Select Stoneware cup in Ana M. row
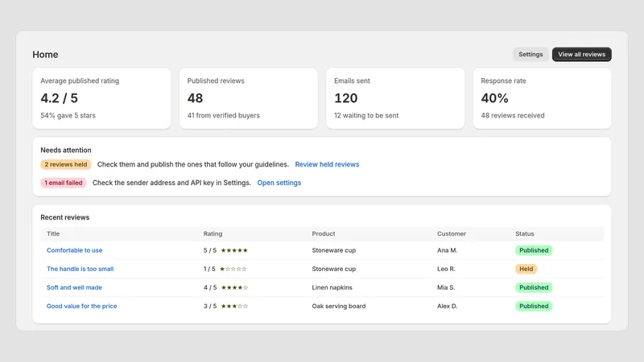This screenshot has width=644, height=362. coord(333,250)
